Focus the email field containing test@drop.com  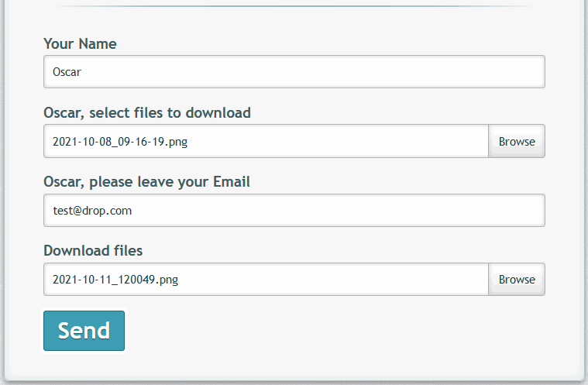coord(294,210)
